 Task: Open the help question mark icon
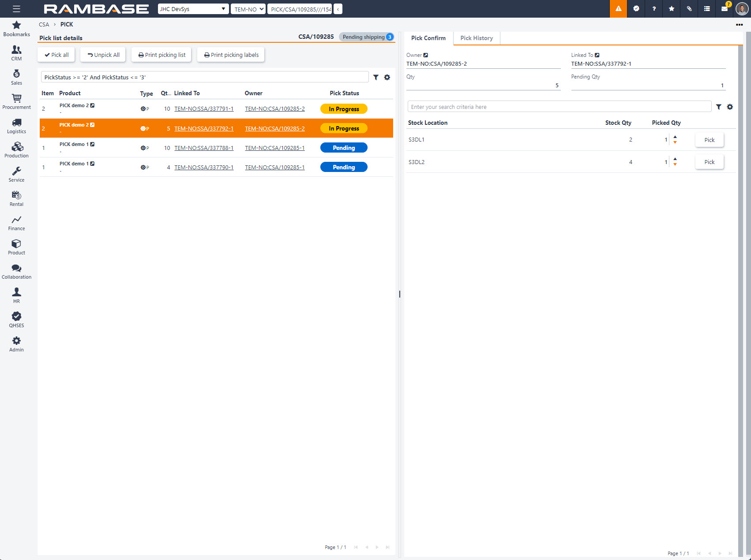[x=653, y=9]
